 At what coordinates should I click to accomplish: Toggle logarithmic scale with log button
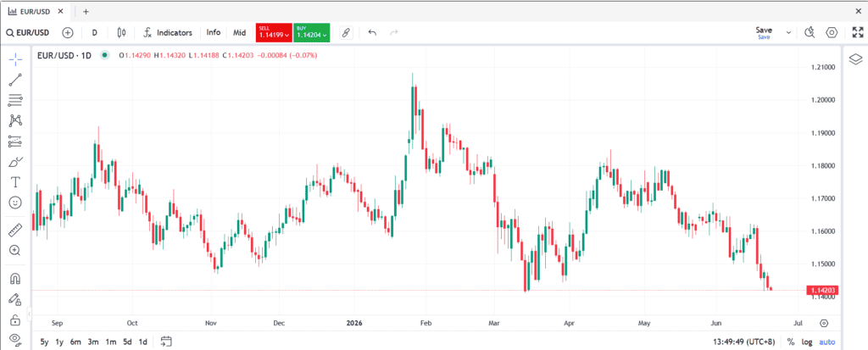coord(807,342)
